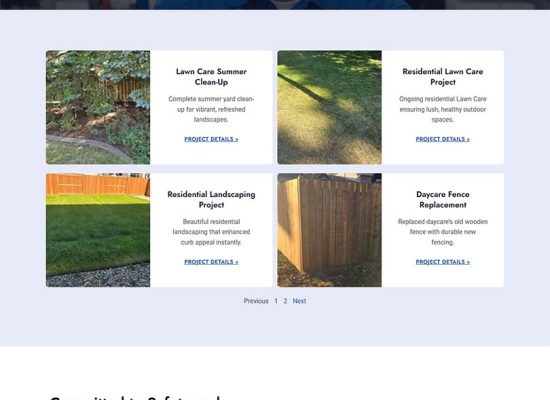Open Residential Lawn Care Project details link
This screenshot has height=400, width=550.
(x=443, y=139)
